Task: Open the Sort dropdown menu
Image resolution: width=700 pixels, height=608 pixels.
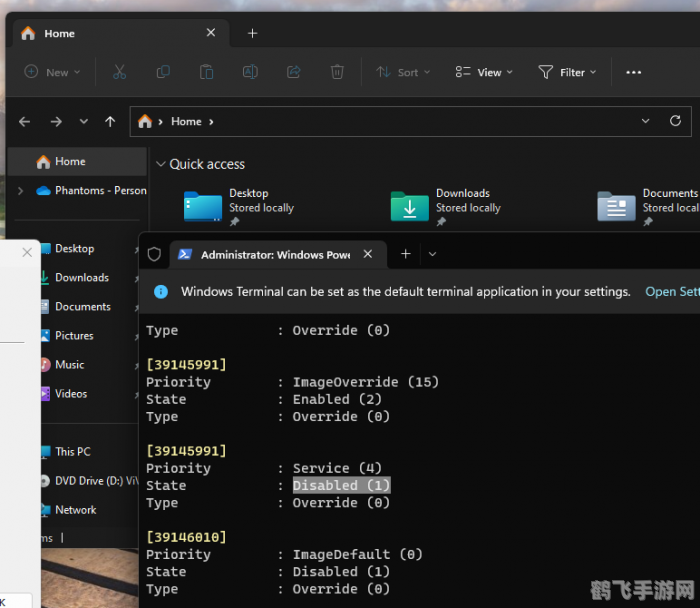Action: 403,72
